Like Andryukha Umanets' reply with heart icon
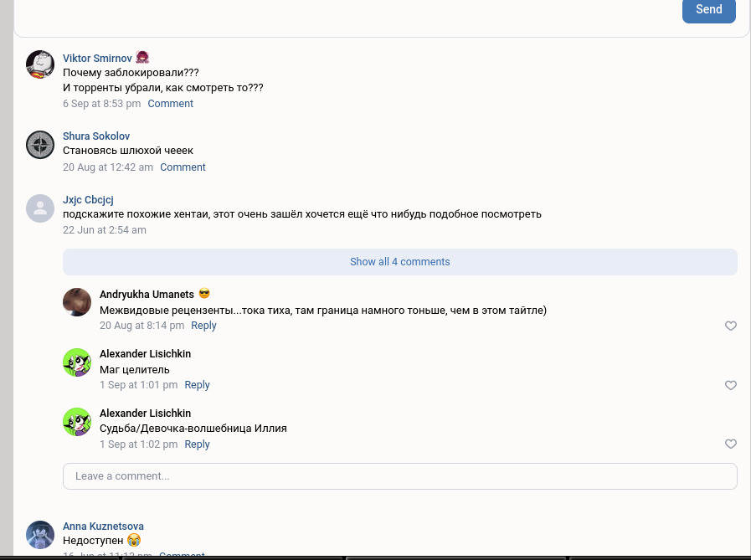Image resolution: width=751 pixels, height=560 pixels. [730, 326]
